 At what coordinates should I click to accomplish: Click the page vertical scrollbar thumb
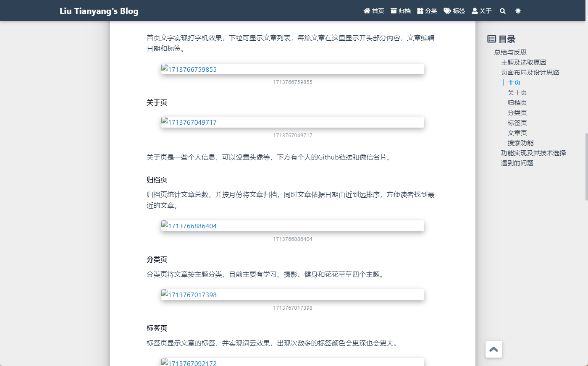[586, 167]
